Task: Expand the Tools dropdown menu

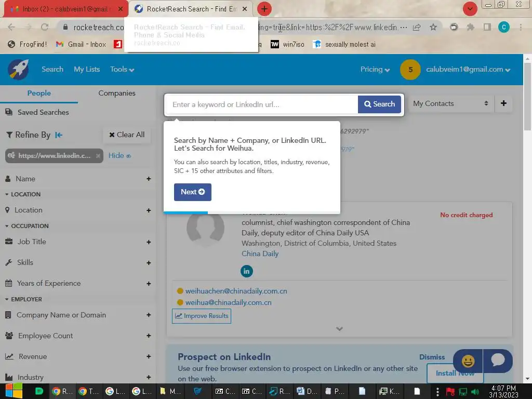Action: click(122, 69)
